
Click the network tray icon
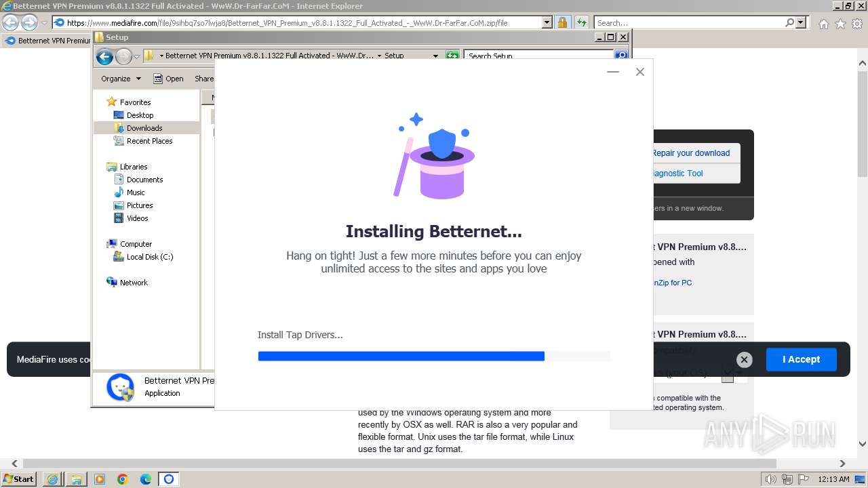786,479
